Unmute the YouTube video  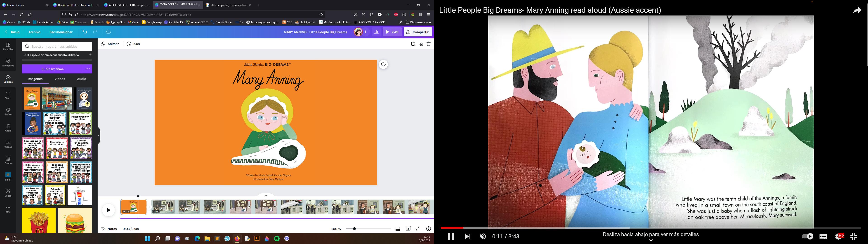pos(483,237)
